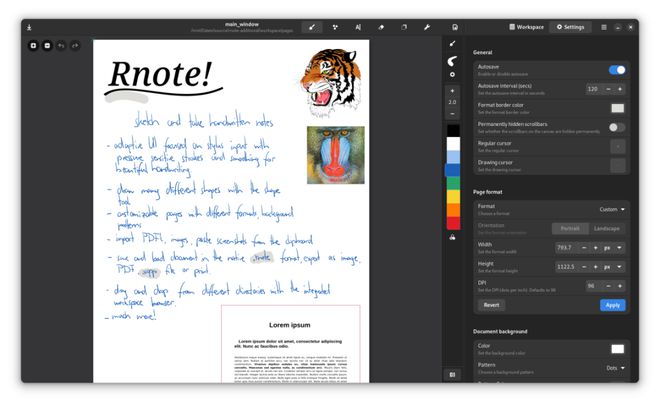Open the Format dropdown showing Custom
660x406 pixels.
click(x=612, y=210)
